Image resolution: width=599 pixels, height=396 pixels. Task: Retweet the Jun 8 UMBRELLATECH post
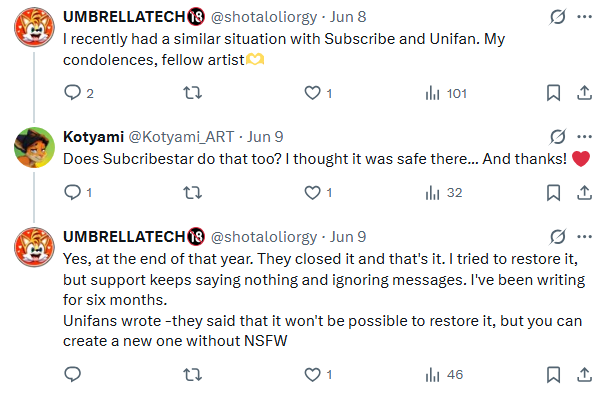click(192, 93)
